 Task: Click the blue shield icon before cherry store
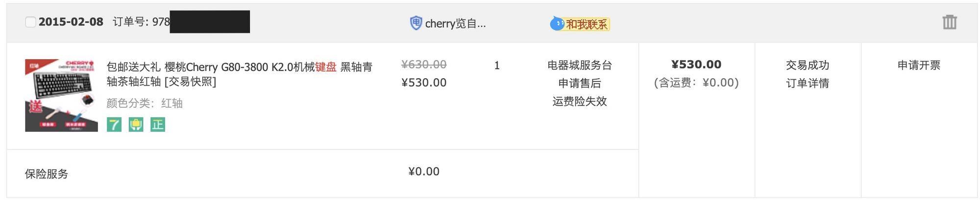pyautogui.click(x=416, y=23)
